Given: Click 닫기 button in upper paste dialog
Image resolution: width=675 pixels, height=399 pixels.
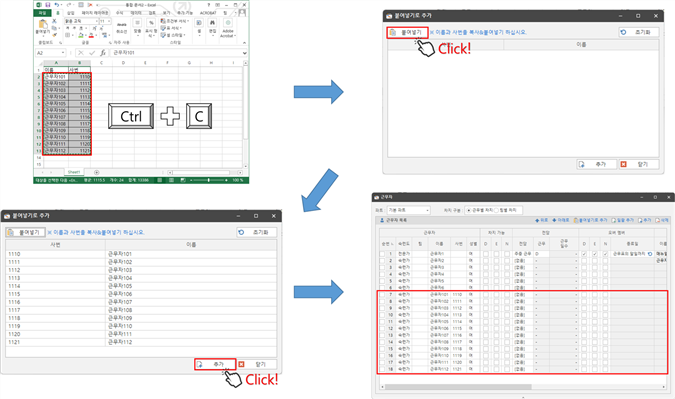Looking at the screenshot, I should [639, 164].
